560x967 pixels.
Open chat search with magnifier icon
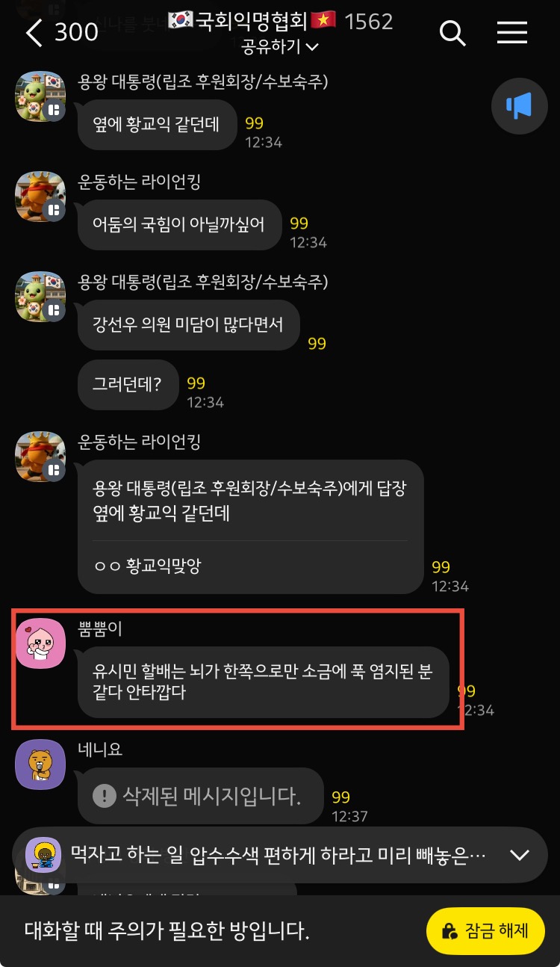(x=452, y=32)
